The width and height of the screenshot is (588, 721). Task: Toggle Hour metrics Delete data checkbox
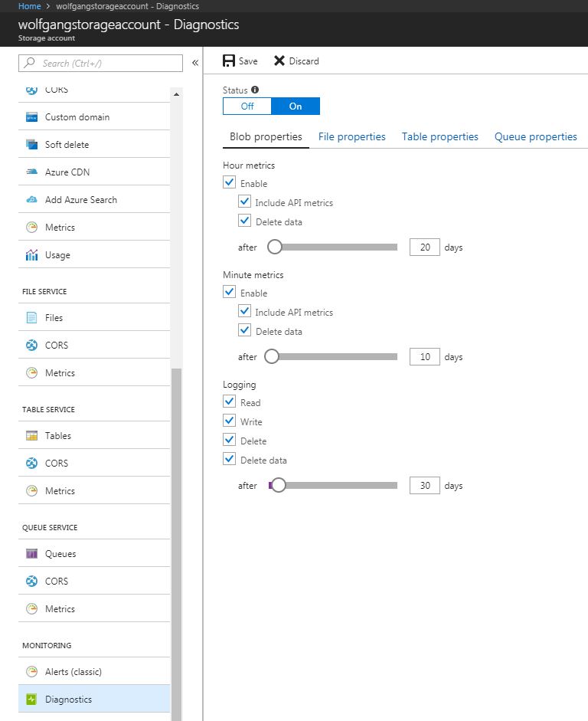click(x=244, y=221)
